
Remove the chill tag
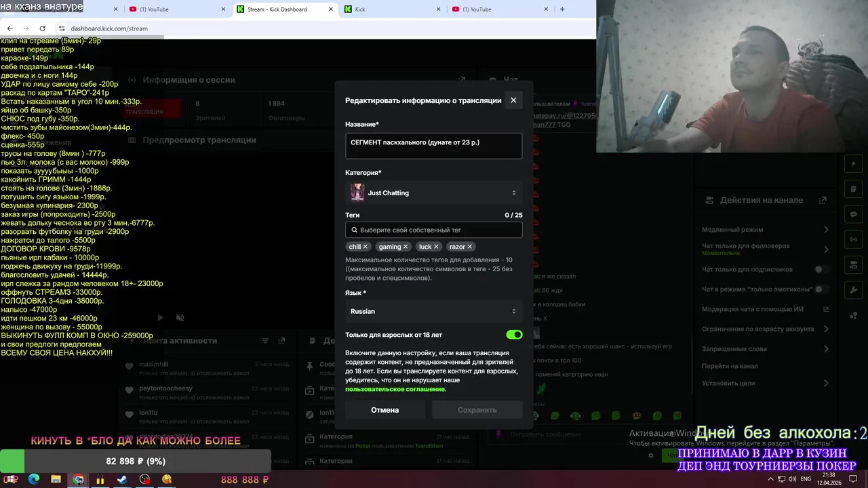point(365,247)
